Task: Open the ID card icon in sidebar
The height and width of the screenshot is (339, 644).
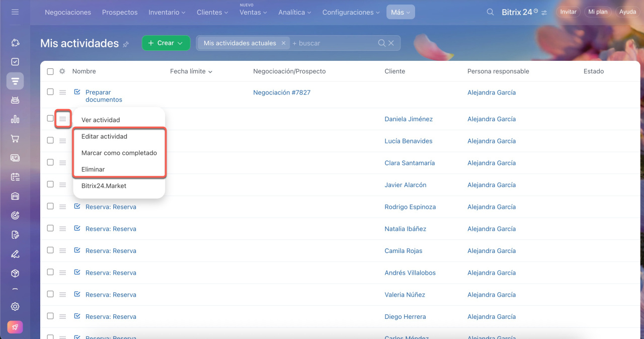Action: click(x=15, y=158)
